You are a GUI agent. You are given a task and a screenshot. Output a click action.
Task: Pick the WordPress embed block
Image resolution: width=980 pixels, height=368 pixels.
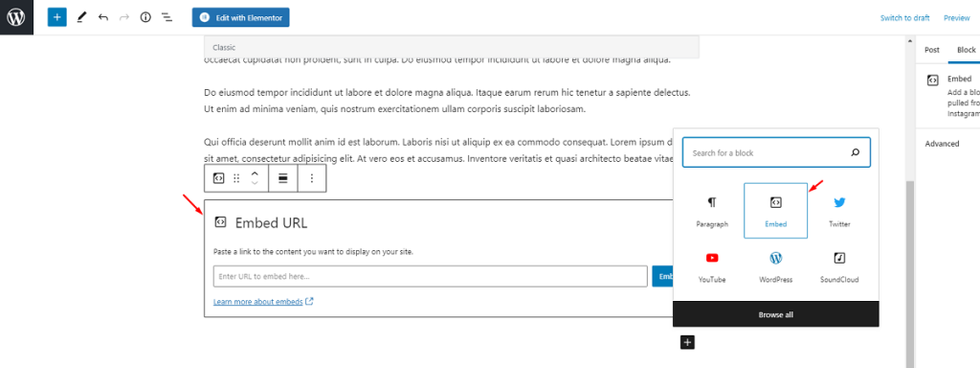pos(775,266)
